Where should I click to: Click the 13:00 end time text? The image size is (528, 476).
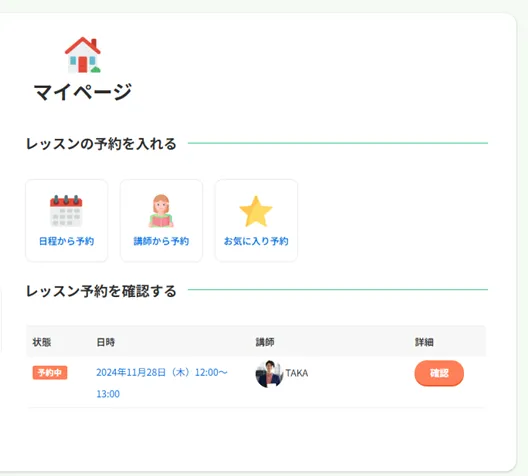pos(108,394)
